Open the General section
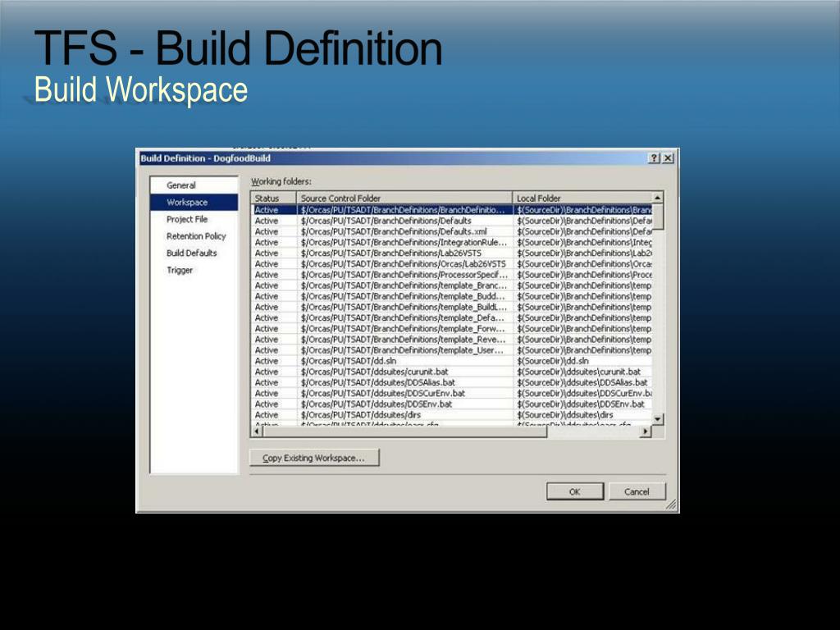The image size is (840, 630). pyautogui.click(x=181, y=185)
